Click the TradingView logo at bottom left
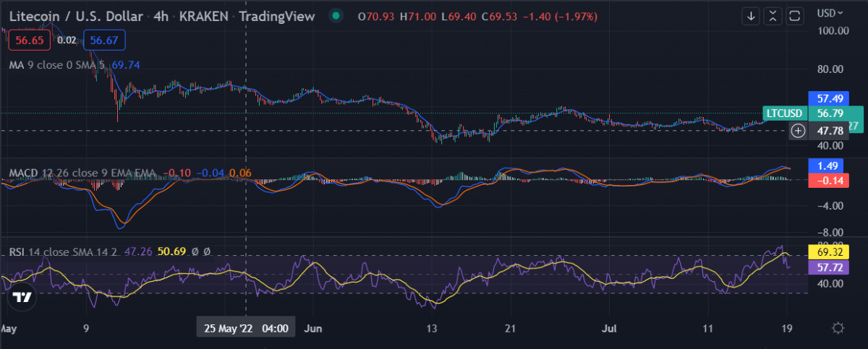 22,297
